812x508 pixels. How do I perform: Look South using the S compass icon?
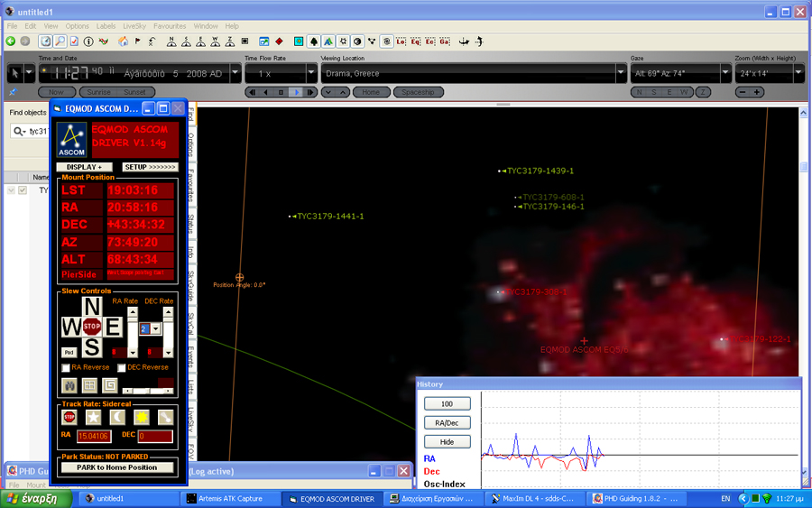pyautogui.click(x=186, y=42)
